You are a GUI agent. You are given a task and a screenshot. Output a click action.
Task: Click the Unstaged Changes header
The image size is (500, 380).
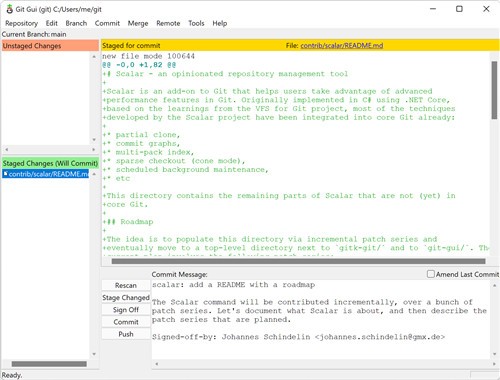pos(50,46)
